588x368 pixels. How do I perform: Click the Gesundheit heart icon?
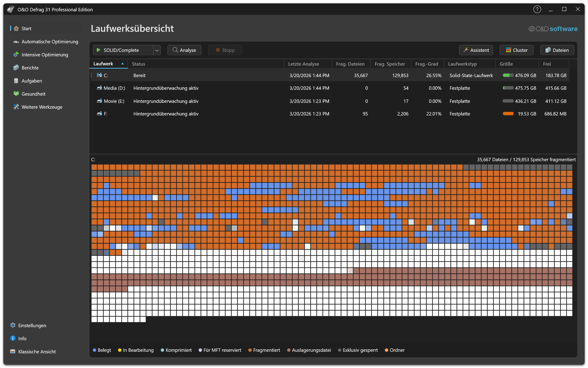(x=16, y=94)
